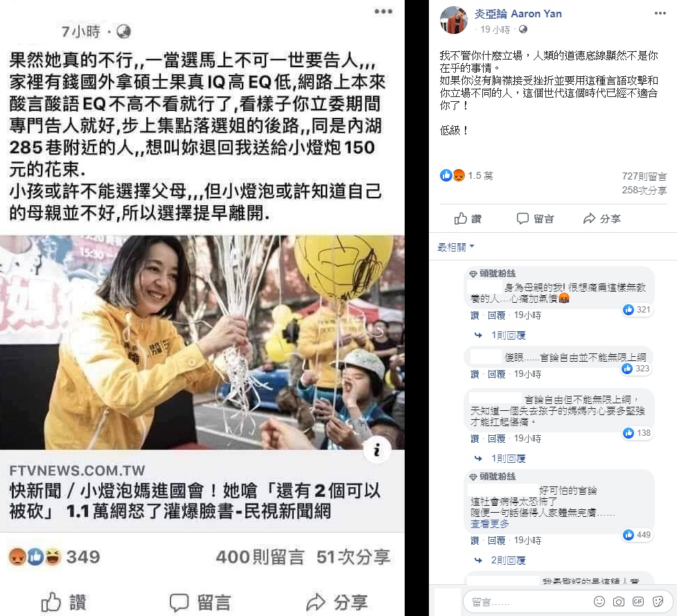Like the comment that has 321 likes

pos(475,315)
